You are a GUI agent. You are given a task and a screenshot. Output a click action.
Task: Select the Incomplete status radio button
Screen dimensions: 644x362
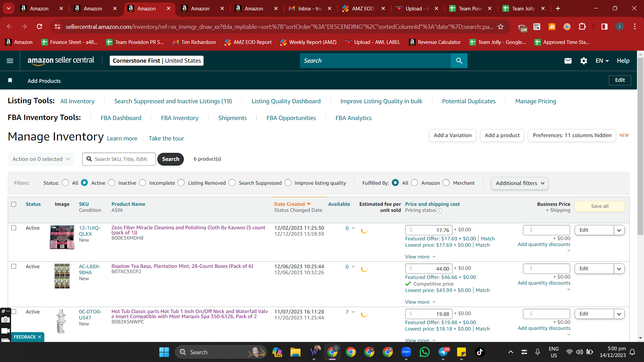pos(143,183)
